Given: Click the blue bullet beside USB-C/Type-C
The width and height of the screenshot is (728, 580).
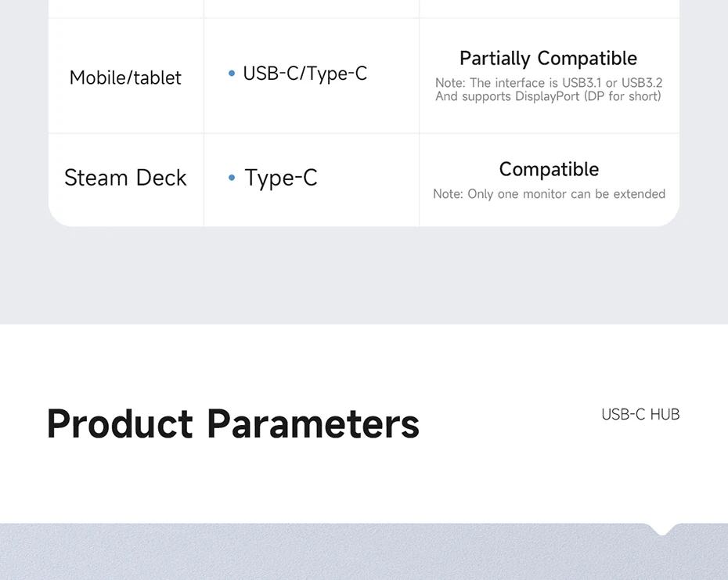Looking at the screenshot, I should click(x=232, y=73).
